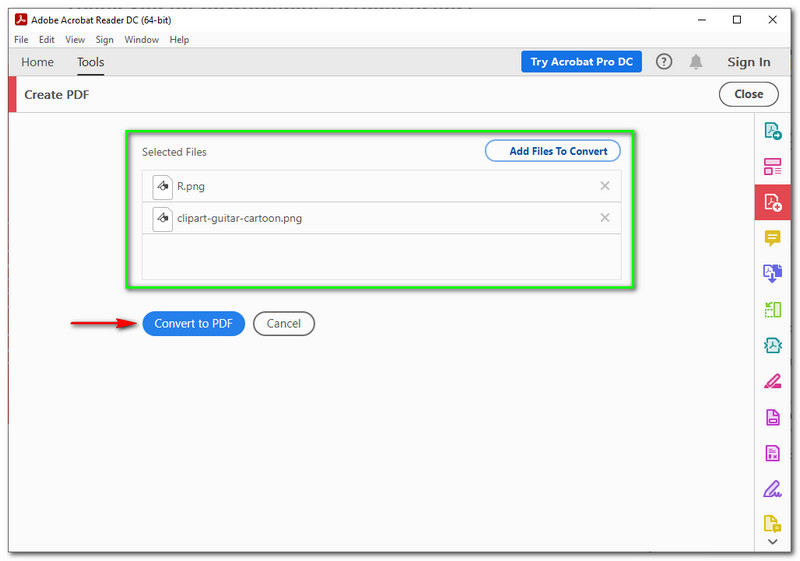The width and height of the screenshot is (800, 561).
Task: Switch to the Tools tab
Action: 90,62
